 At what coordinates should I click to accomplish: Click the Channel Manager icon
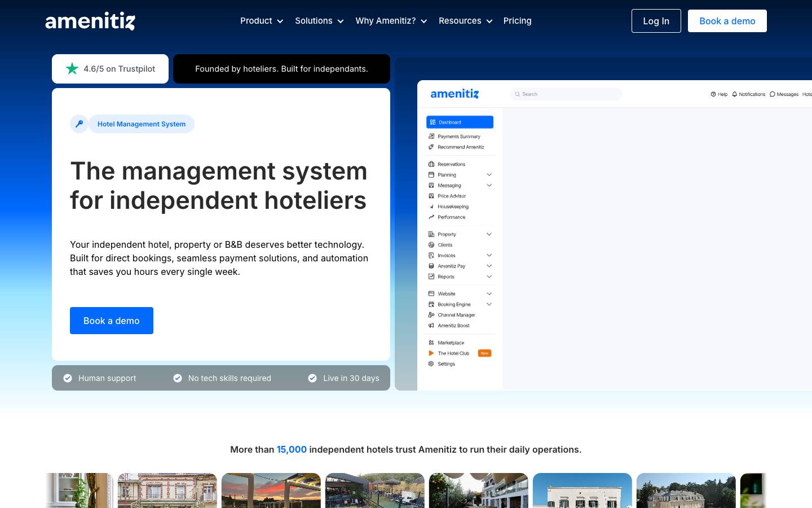tap(431, 315)
